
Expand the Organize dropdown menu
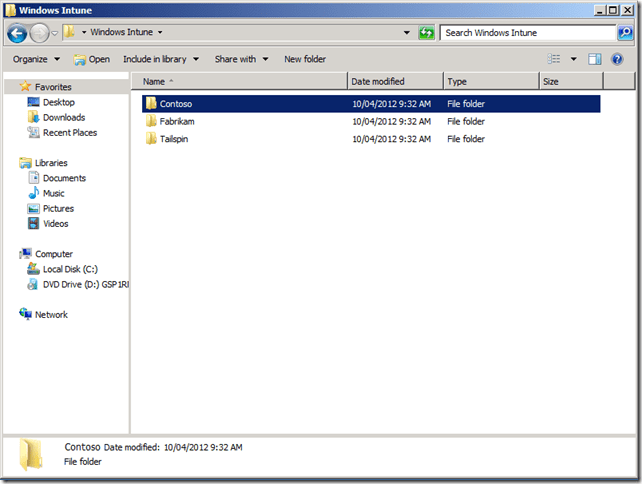(x=35, y=59)
